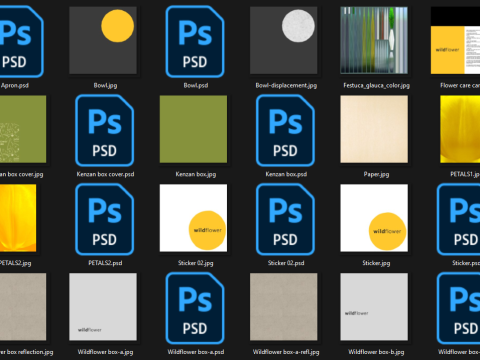Click the "Kenzan box.psd" file name
This screenshot has height=360, width=480.
(286, 174)
